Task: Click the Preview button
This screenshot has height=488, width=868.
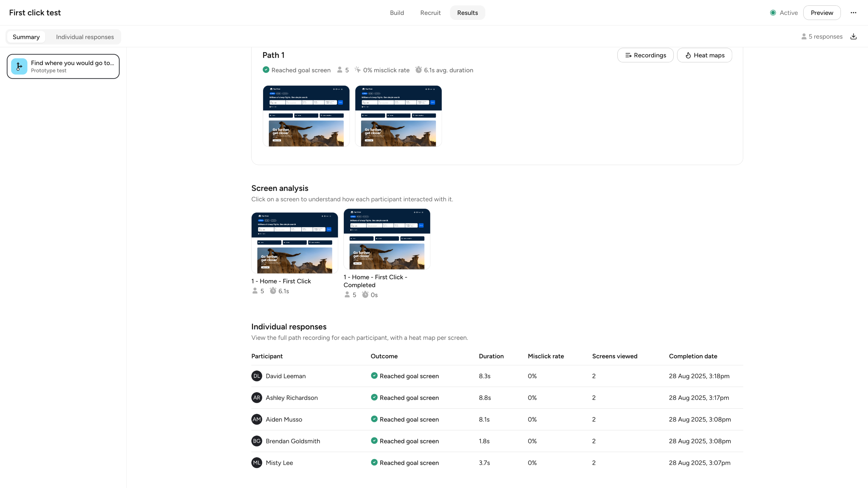Action: 822,13
